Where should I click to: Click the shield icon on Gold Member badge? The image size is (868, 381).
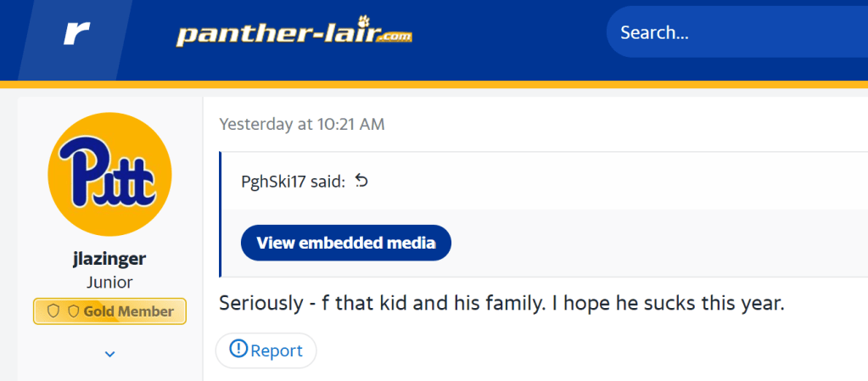click(x=53, y=311)
